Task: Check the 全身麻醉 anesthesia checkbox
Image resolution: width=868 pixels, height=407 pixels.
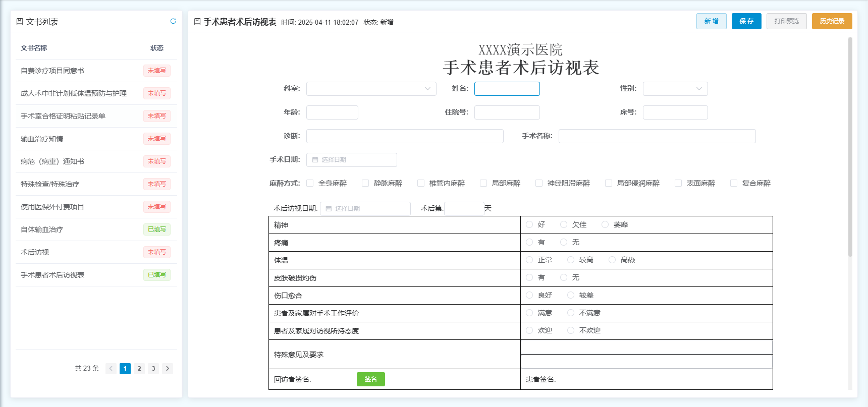Action: pyautogui.click(x=310, y=183)
